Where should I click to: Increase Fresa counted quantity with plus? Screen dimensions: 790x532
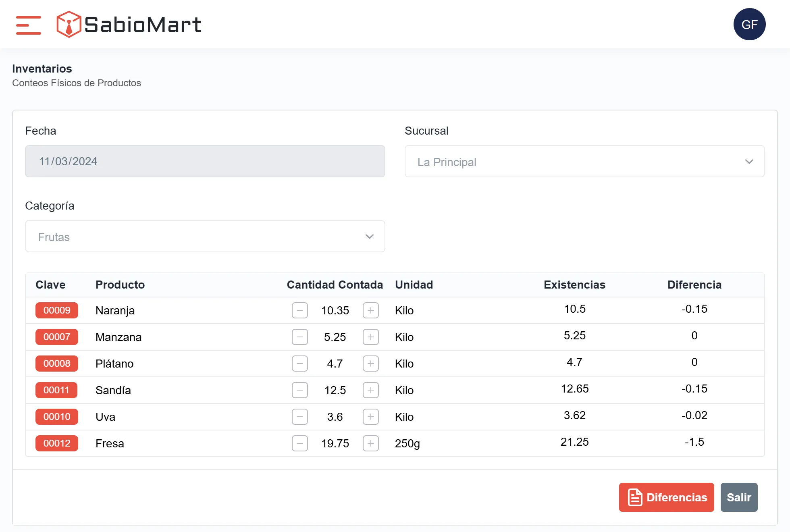click(370, 443)
